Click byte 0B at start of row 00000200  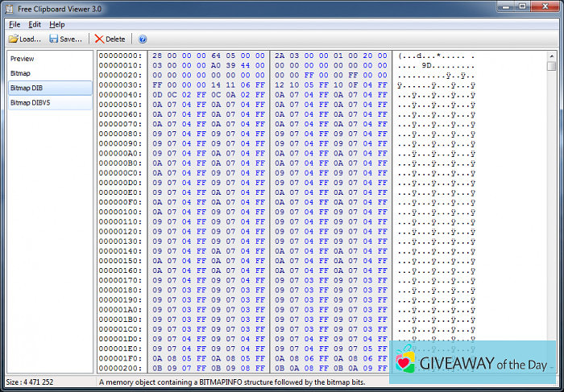click(x=157, y=369)
